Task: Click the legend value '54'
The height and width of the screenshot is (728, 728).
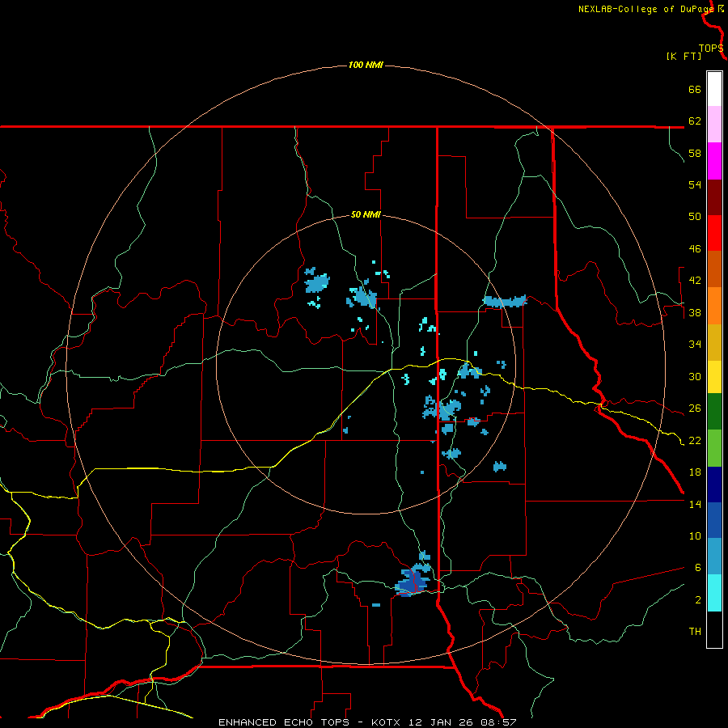Action: (695, 184)
